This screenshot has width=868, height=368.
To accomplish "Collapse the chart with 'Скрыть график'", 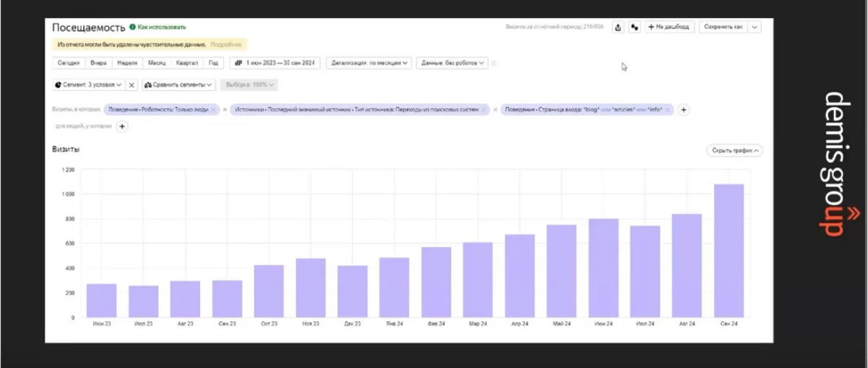I will pyautogui.click(x=734, y=151).
